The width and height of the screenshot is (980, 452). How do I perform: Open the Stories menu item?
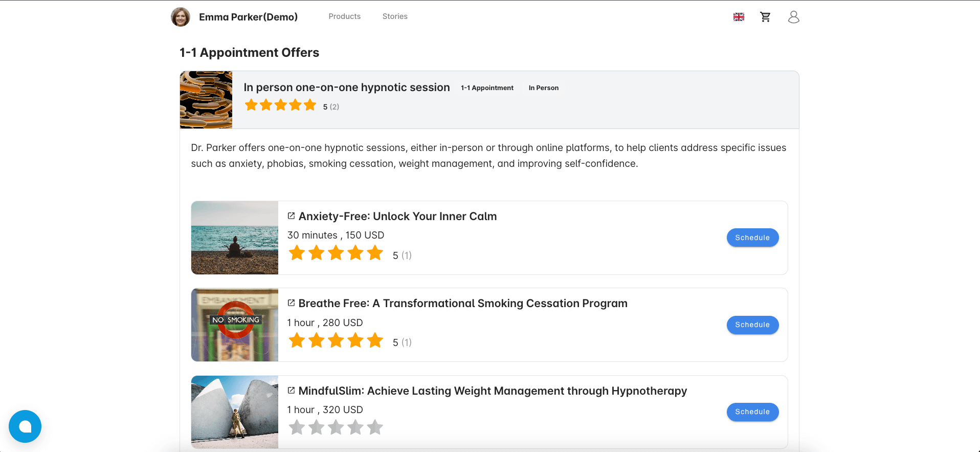(x=395, y=16)
